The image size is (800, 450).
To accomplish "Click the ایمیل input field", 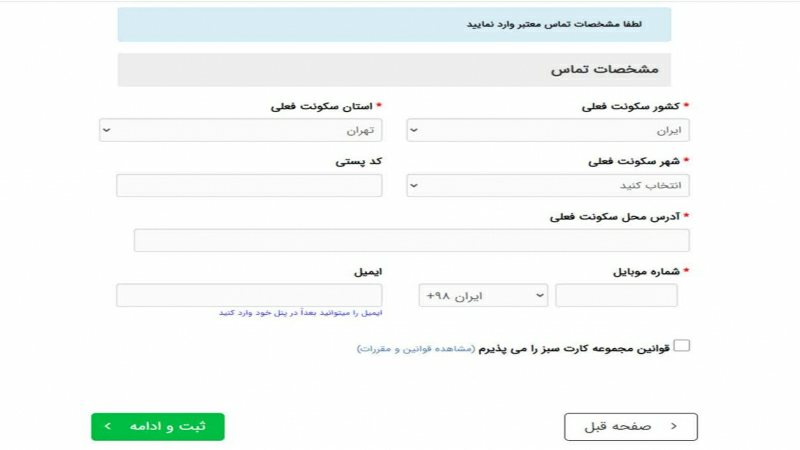I will click(249, 295).
